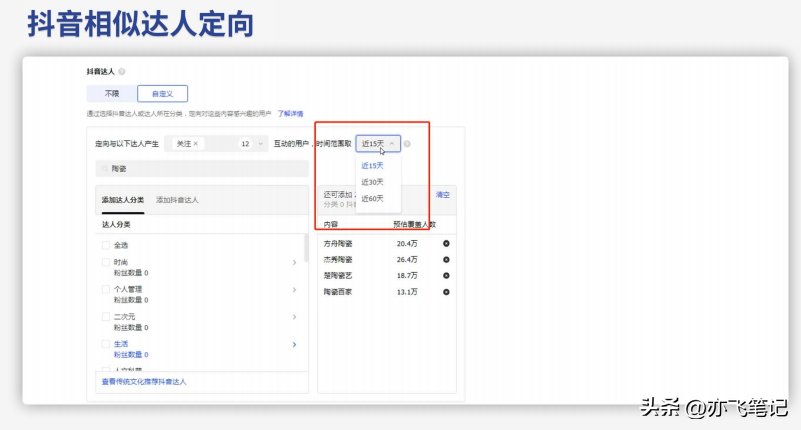Expand the interaction type dropdown arrow next to 12
The image size is (801, 430).
point(261,144)
